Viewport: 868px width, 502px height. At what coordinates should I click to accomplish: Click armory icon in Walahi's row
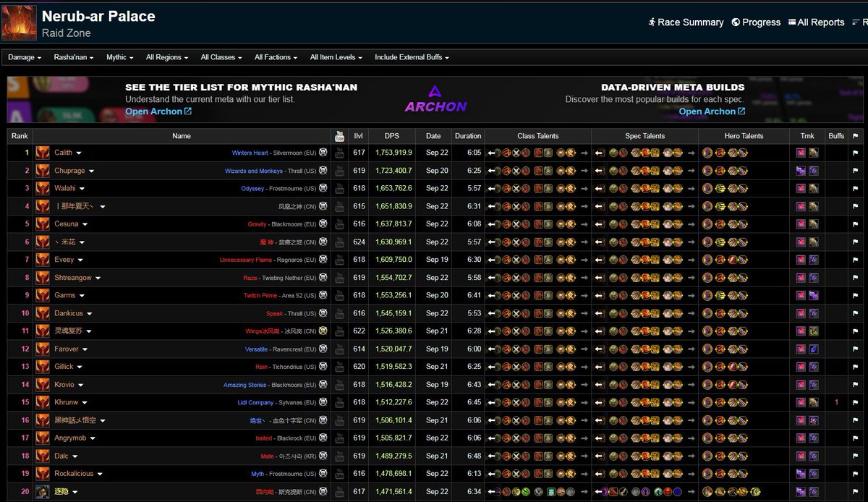[323, 188]
